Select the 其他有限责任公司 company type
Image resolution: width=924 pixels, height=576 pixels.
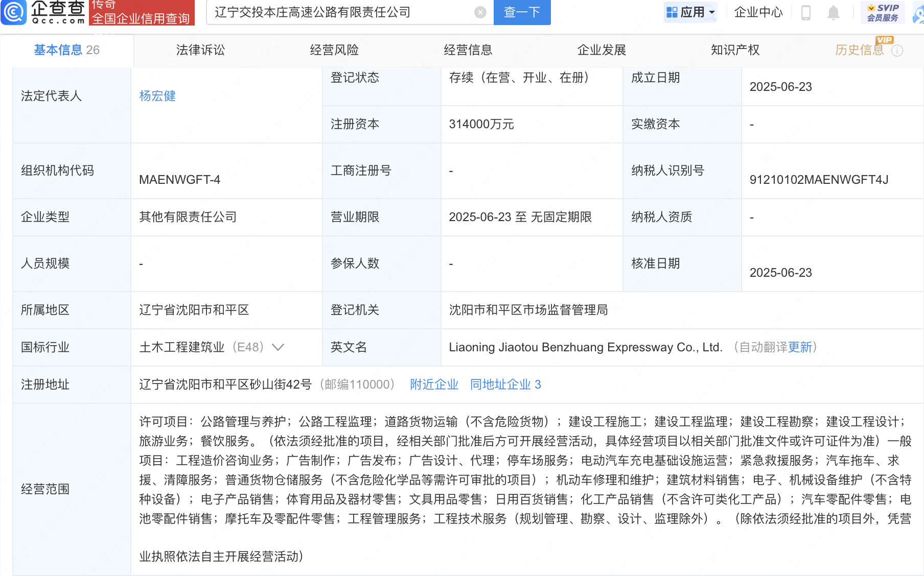pos(188,217)
